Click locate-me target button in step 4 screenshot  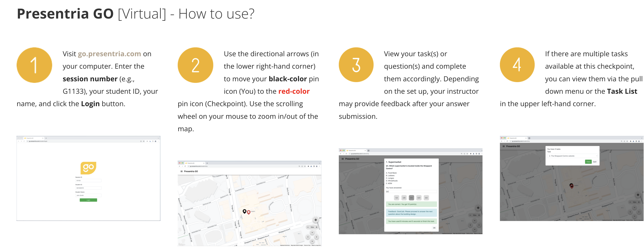click(x=638, y=195)
